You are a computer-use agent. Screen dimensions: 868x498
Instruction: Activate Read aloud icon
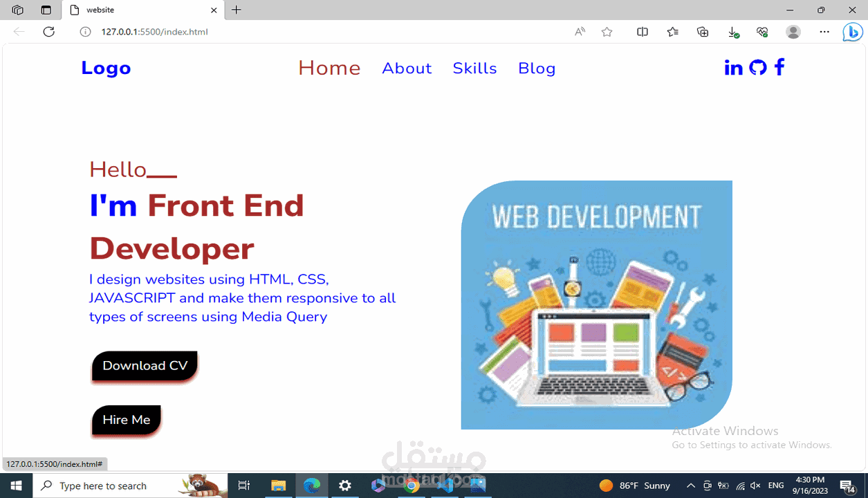pyautogui.click(x=580, y=32)
